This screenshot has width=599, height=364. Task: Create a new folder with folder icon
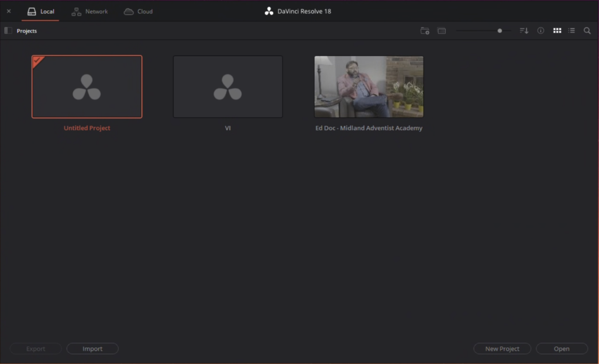425,31
